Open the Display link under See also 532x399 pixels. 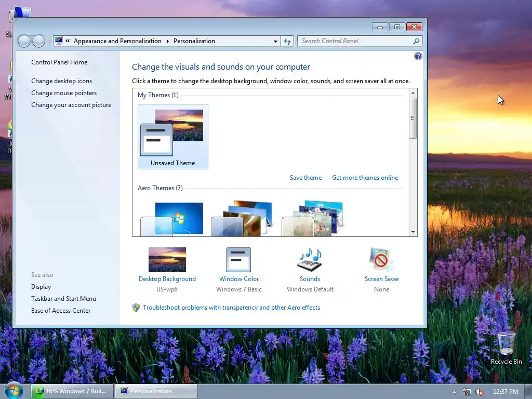tap(41, 287)
